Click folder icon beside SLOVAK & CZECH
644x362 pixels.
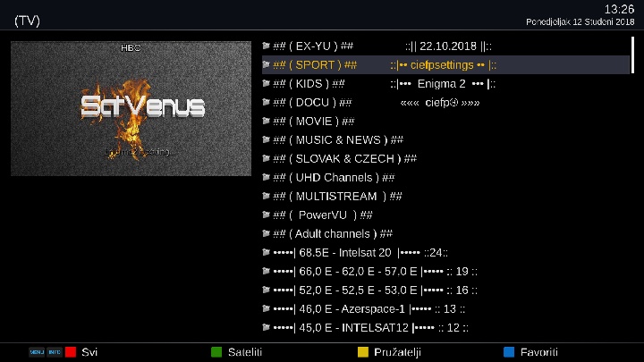[x=267, y=159]
